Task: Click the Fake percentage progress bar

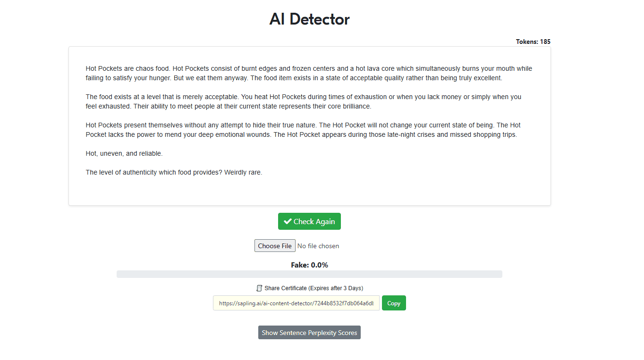Action: click(x=309, y=274)
